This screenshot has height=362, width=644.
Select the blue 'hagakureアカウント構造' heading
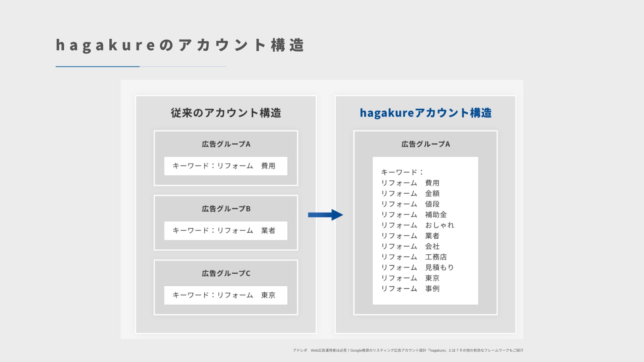coord(425,113)
